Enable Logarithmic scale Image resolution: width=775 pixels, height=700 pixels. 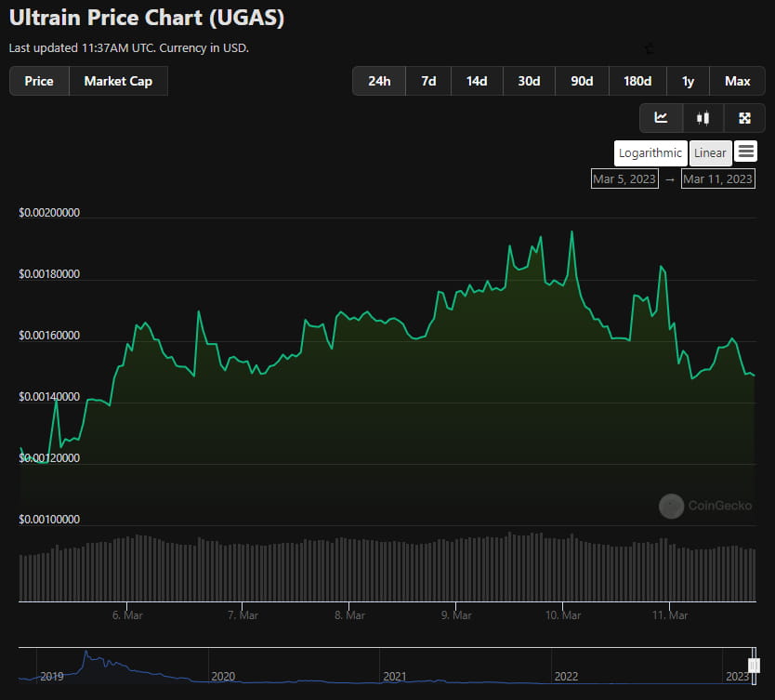click(x=650, y=153)
